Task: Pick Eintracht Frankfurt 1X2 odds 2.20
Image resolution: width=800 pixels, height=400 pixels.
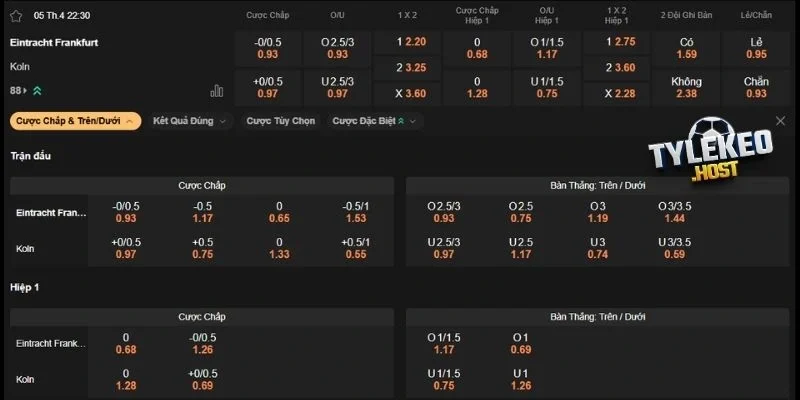Action: tap(412, 42)
